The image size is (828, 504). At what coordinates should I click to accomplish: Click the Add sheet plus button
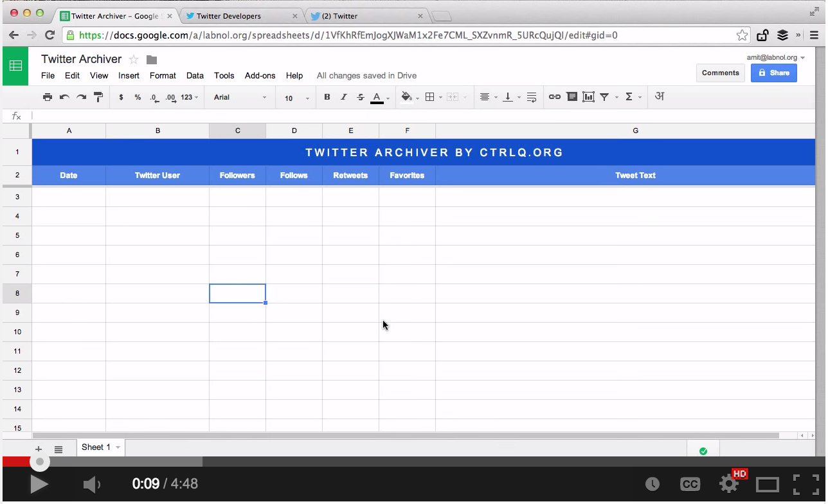click(x=39, y=449)
